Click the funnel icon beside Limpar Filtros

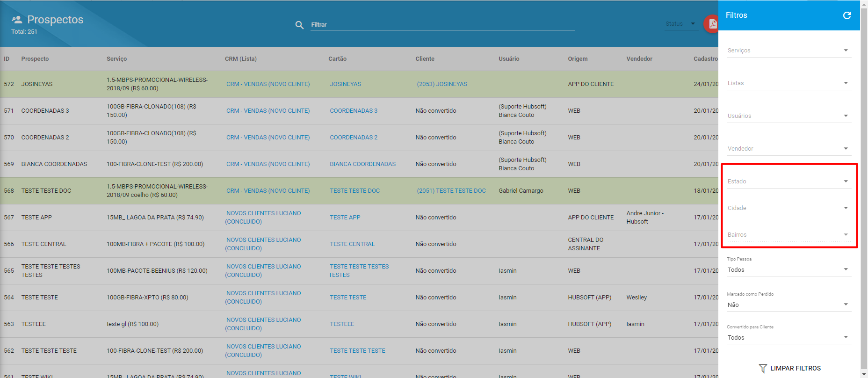pos(763,368)
